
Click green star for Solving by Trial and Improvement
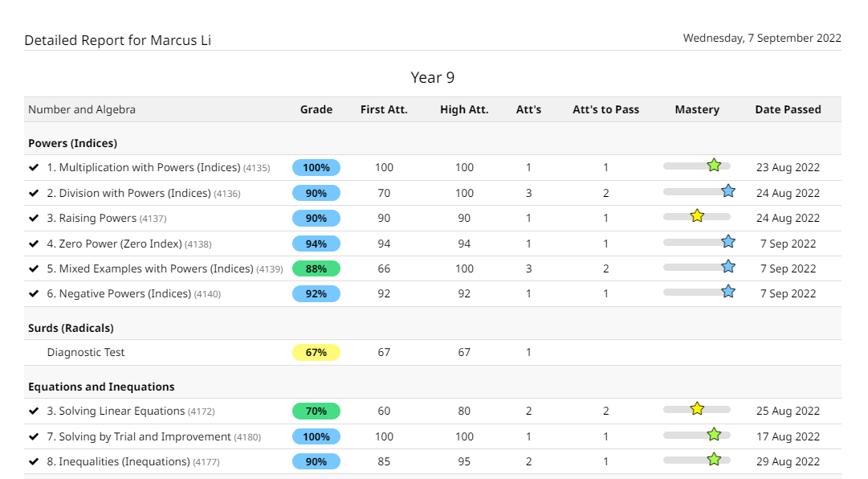[x=714, y=435]
